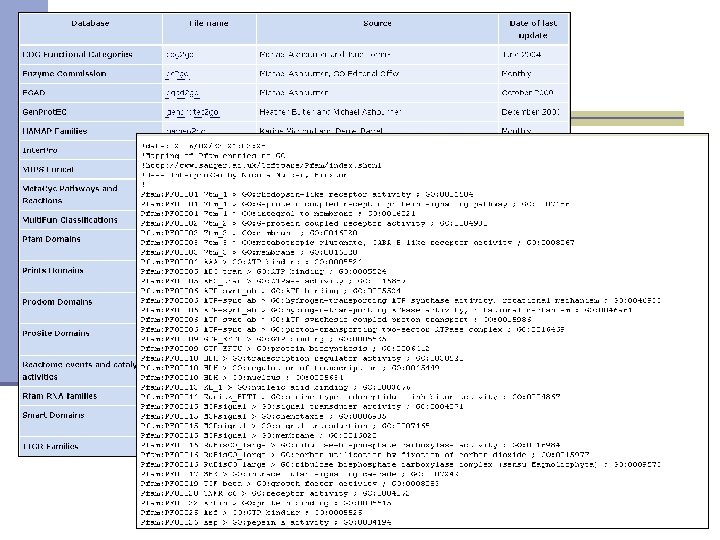The width and height of the screenshot is (720, 540).
Task: Click the metabotropic glutamate receptor activity line
Action: (357, 242)
